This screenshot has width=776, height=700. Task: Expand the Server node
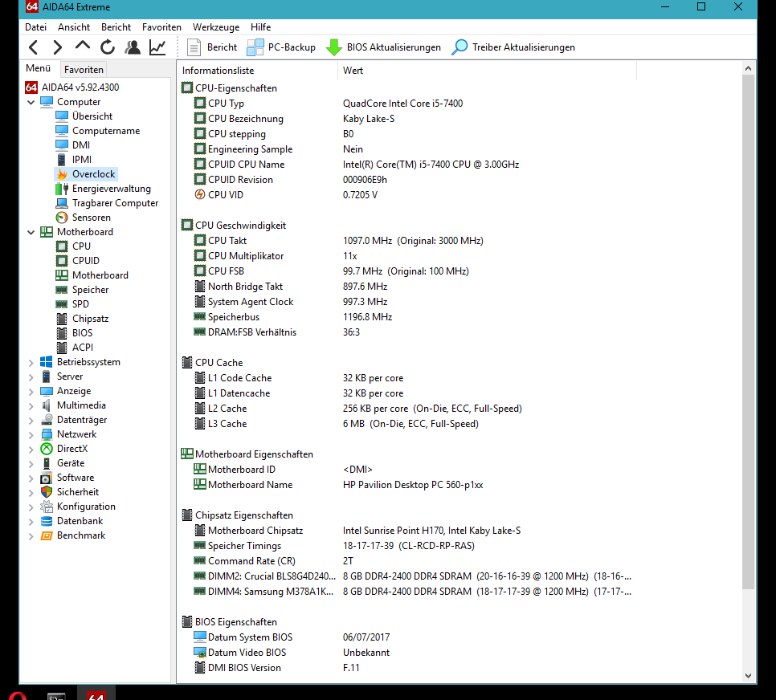click(31, 377)
